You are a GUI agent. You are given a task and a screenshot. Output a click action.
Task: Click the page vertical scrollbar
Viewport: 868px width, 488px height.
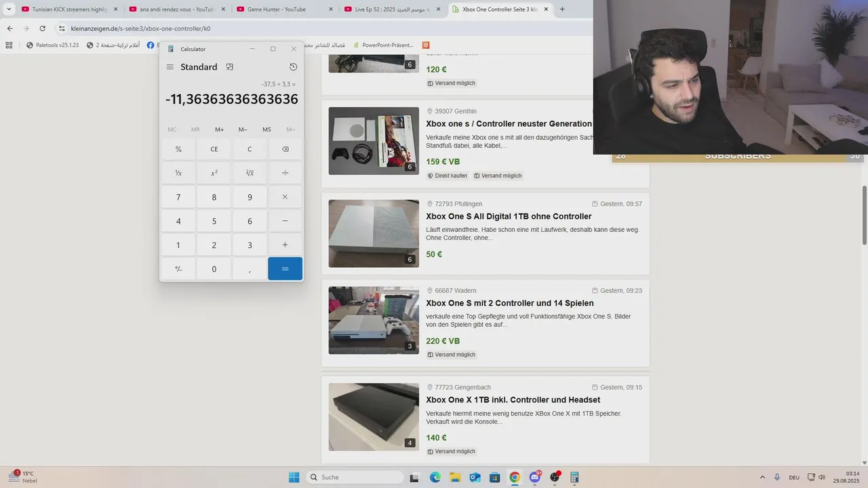864,216
